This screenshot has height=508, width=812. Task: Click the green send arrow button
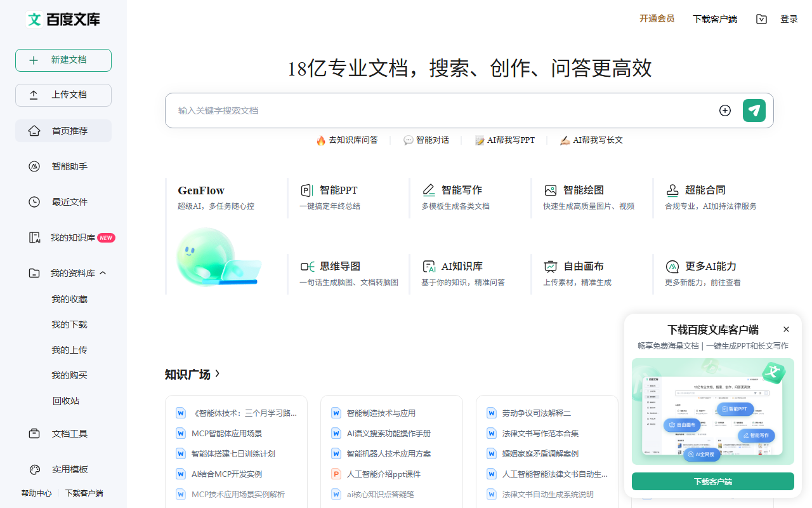tap(754, 110)
